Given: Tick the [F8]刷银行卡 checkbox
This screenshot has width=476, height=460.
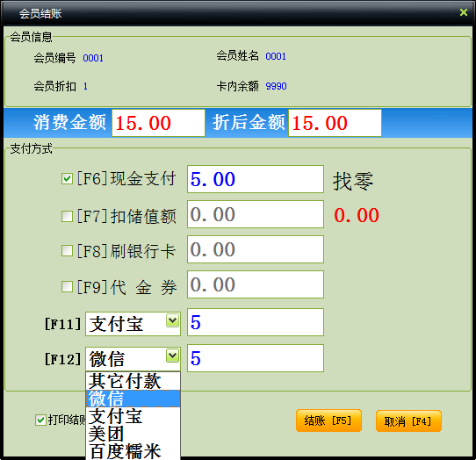Looking at the screenshot, I should click(x=67, y=251).
